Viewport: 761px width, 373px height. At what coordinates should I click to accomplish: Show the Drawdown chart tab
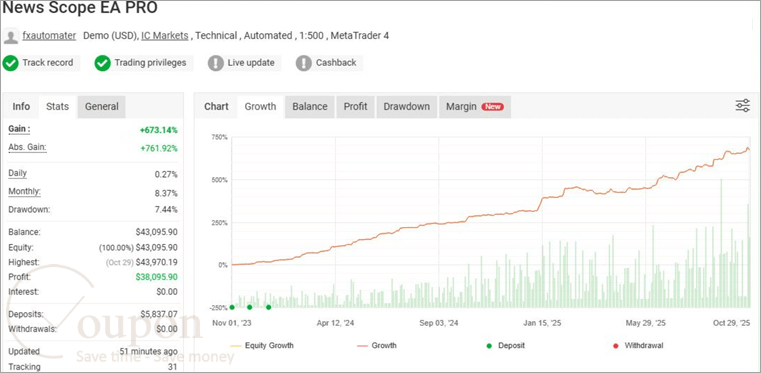pos(407,106)
